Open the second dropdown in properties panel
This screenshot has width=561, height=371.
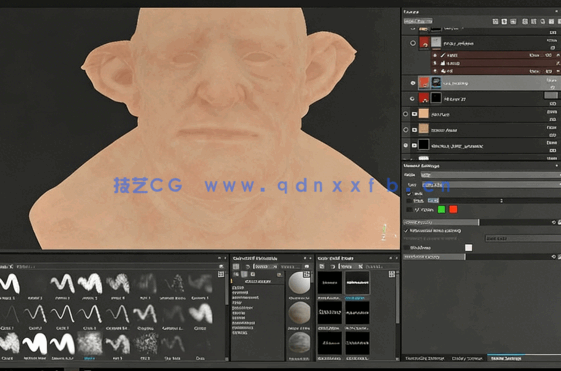pyautogui.click(x=491, y=185)
